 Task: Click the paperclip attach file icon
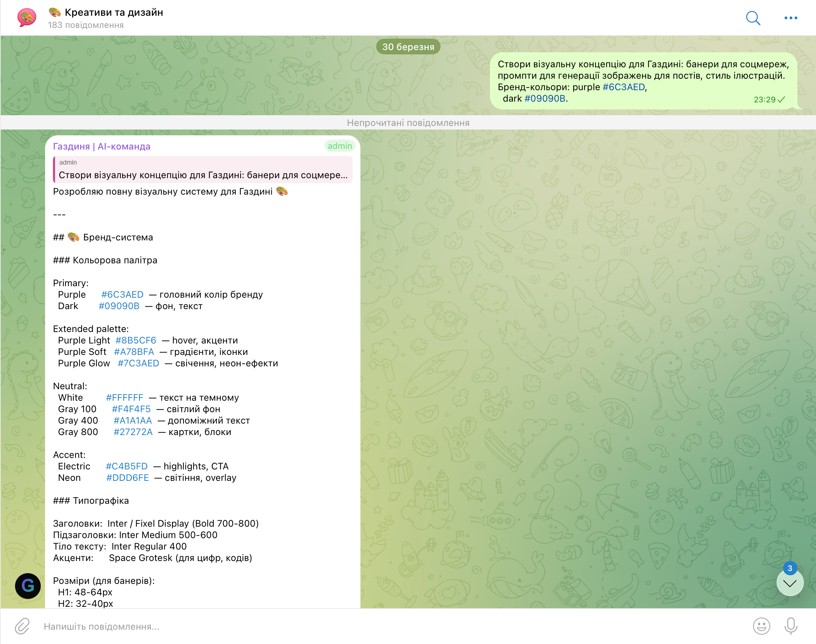pyautogui.click(x=22, y=626)
